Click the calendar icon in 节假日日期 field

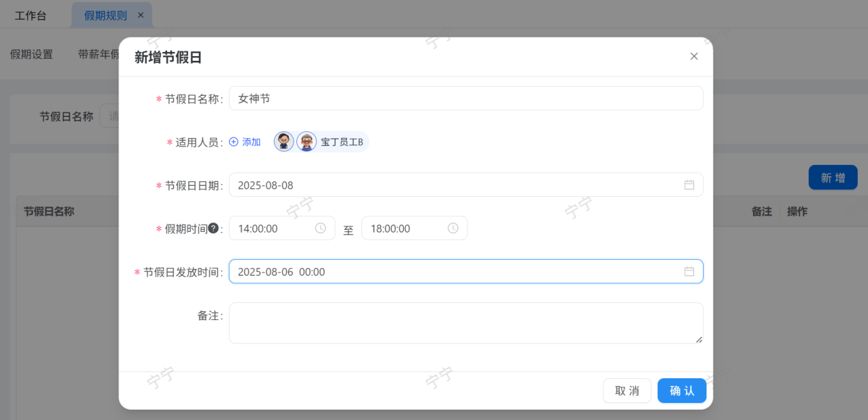tap(689, 185)
